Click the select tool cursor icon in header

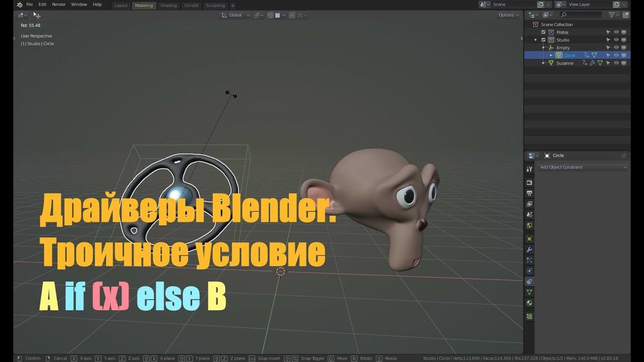pyautogui.click(x=37, y=16)
